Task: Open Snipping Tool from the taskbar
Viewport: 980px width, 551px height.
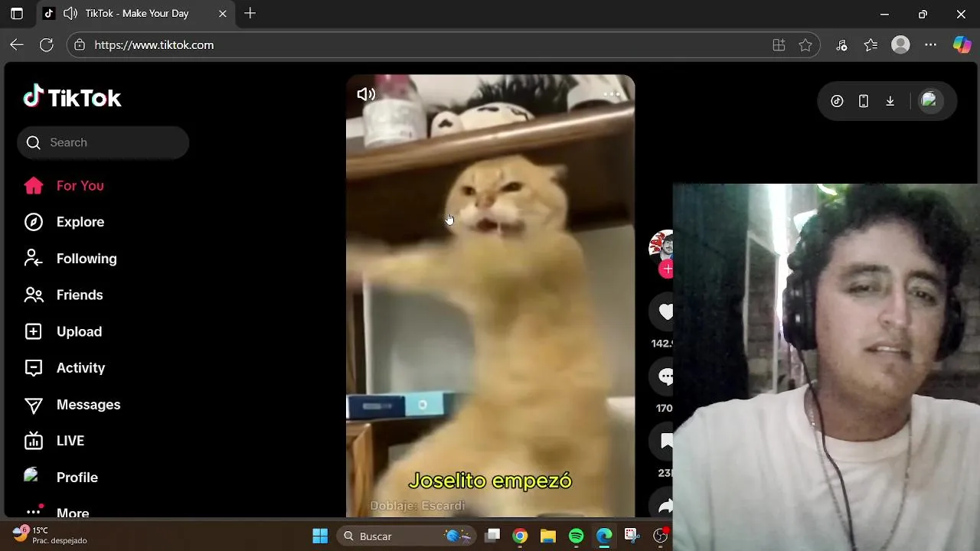Action: (x=632, y=536)
